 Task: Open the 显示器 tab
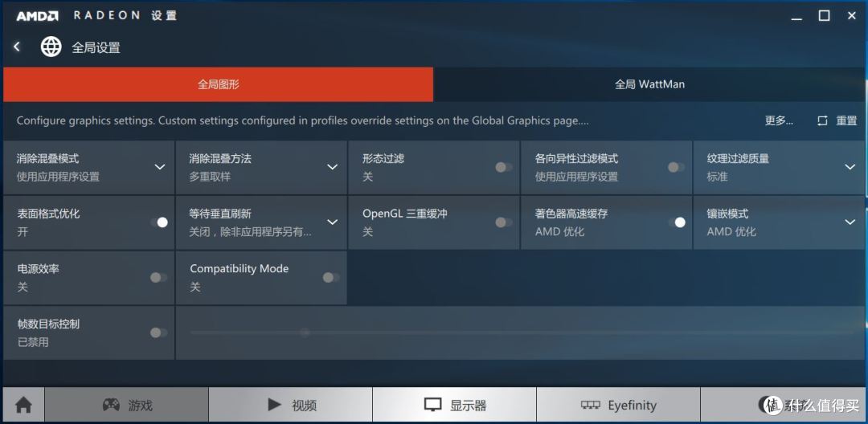[454, 406]
